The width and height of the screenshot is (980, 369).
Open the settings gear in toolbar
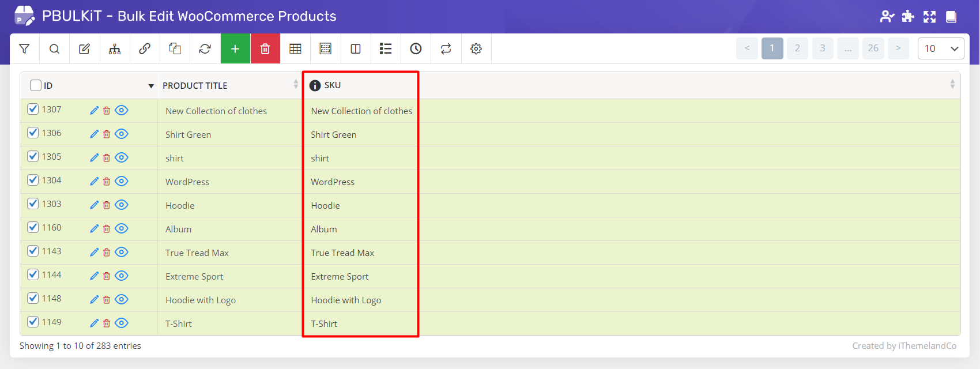[x=476, y=49]
